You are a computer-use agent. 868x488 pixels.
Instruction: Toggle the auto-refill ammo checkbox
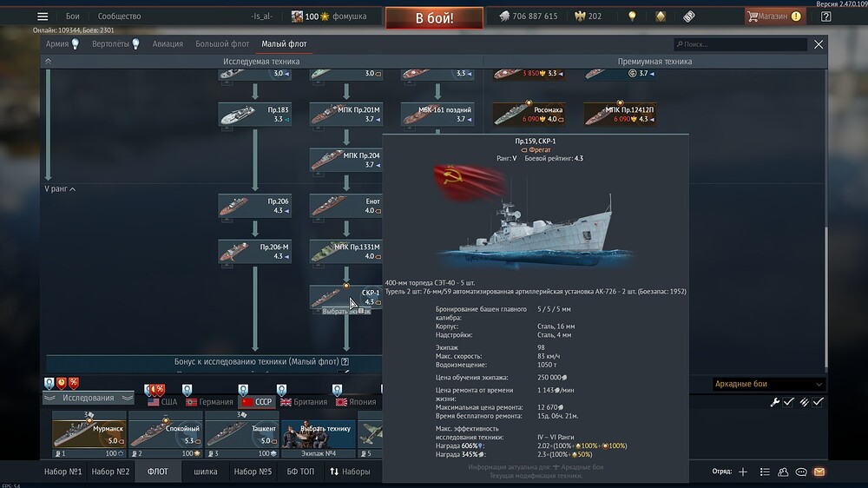pyautogui.click(x=819, y=402)
